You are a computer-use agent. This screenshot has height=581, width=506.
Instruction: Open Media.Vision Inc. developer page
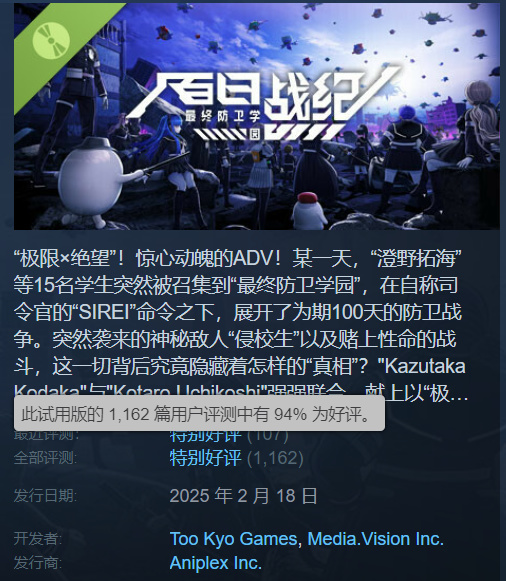(376, 539)
